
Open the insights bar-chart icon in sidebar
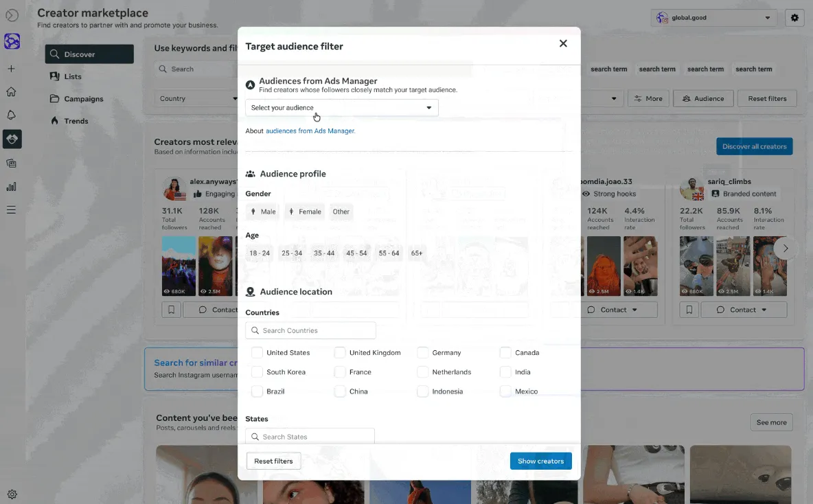click(x=12, y=186)
